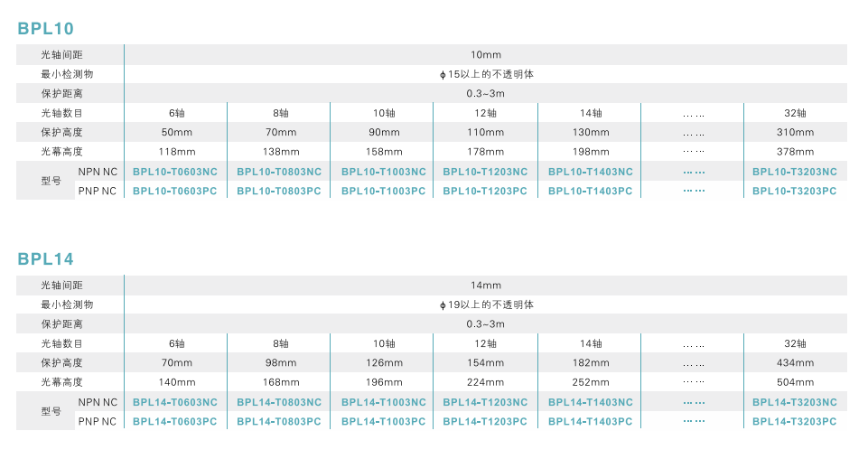Click the BPL10-T1203PC model number
Image resolution: width=868 pixels, height=459 pixels.
pos(485,191)
